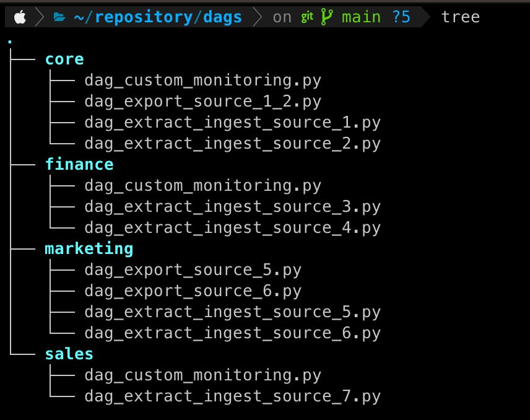This screenshot has width=530, height=420.
Task: Click the folder icon before ~/repository/dags
Action: pos(59,17)
